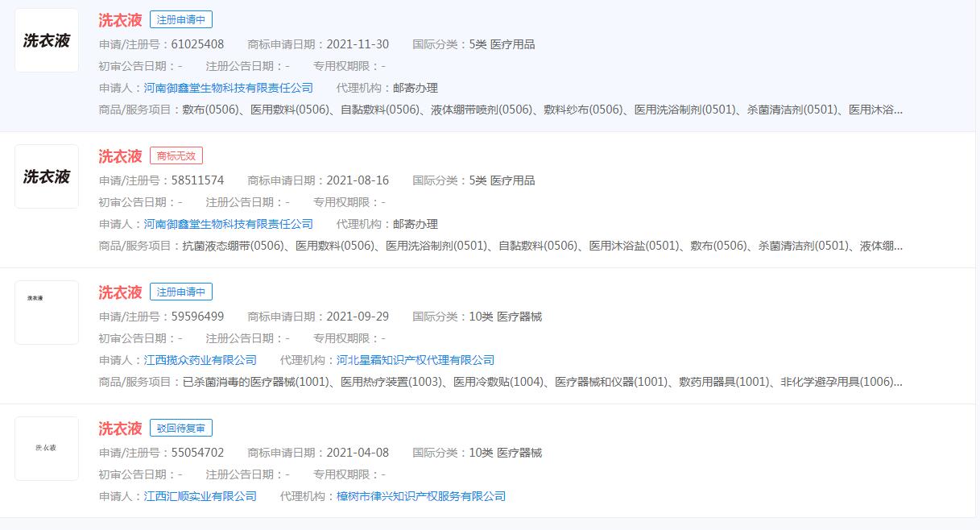The height and width of the screenshot is (530, 980).
Task: Click the 驳回待复审 status badge
Action: (180, 429)
